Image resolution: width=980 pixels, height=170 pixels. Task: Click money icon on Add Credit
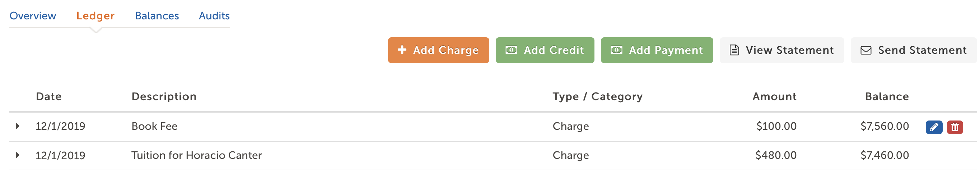point(511,50)
